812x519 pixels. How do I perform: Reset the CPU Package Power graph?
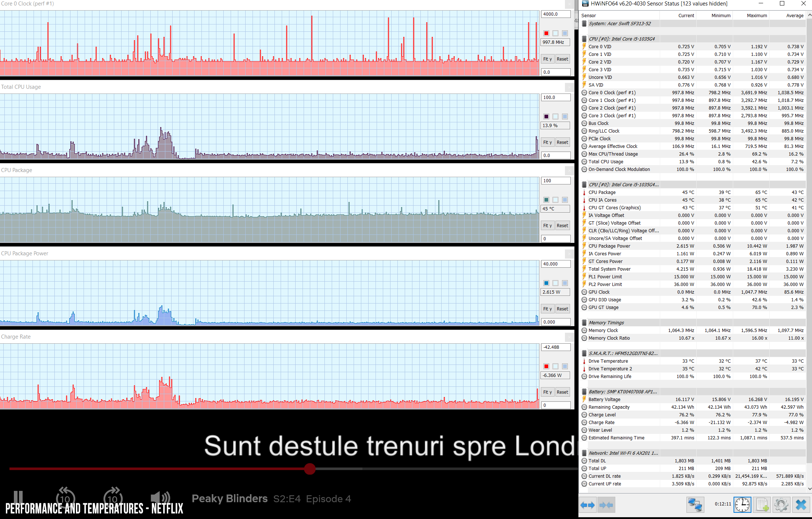(x=562, y=309)
